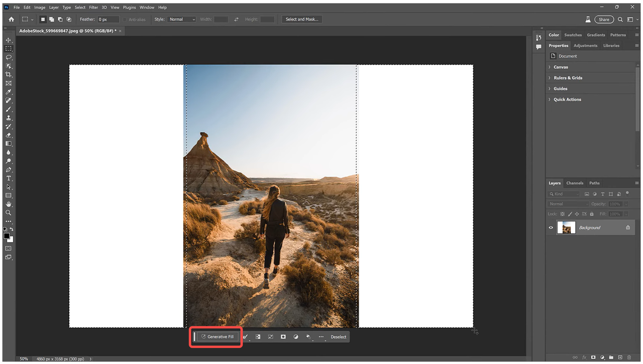Expand the Rulers & Grids section

tap(567, 78)
